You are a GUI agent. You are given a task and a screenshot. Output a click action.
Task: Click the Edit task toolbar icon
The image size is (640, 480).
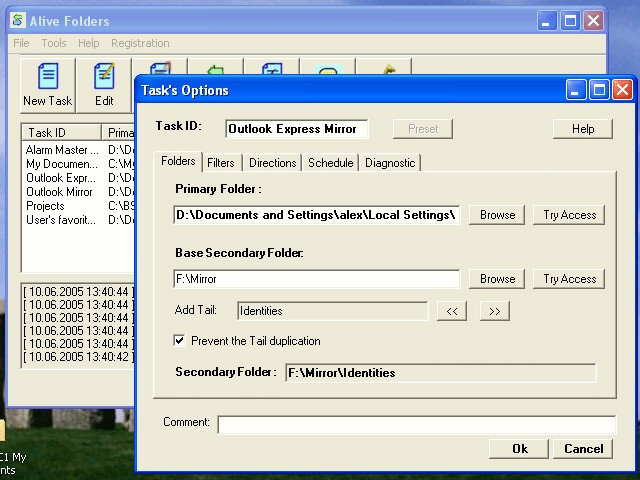104,76
